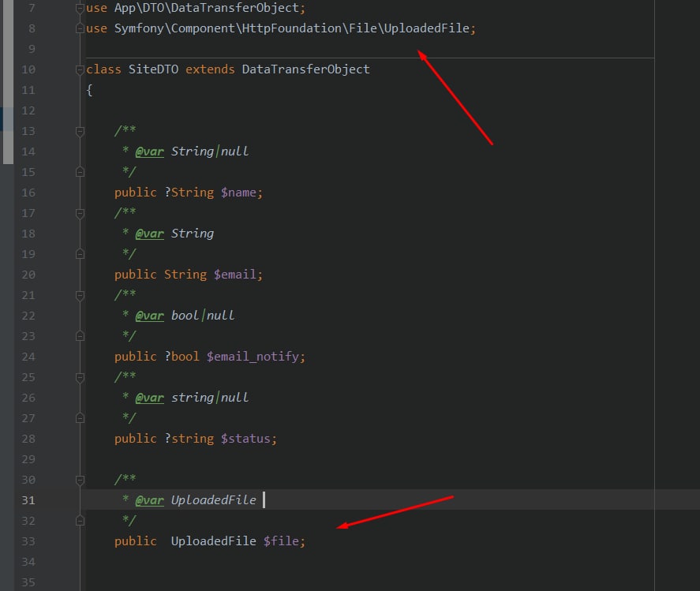This screenshot has width=700, height=591.
Task: Click the @var tag on line 18
Action: [150, 234]
